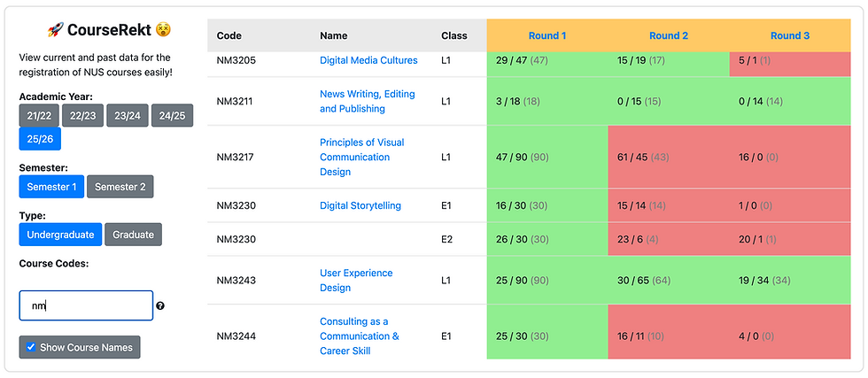Open the Round 2 column header link
The width and height of the screenshot is (868, 378).
click(x=669, y=35)
